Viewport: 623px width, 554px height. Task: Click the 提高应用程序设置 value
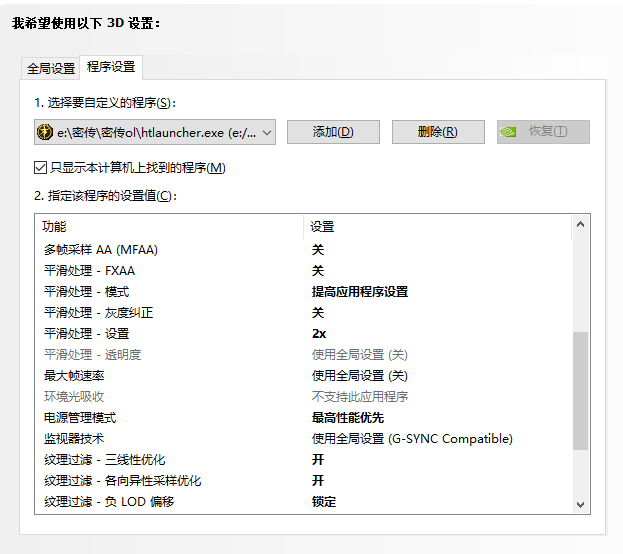(x=360, y=292)
